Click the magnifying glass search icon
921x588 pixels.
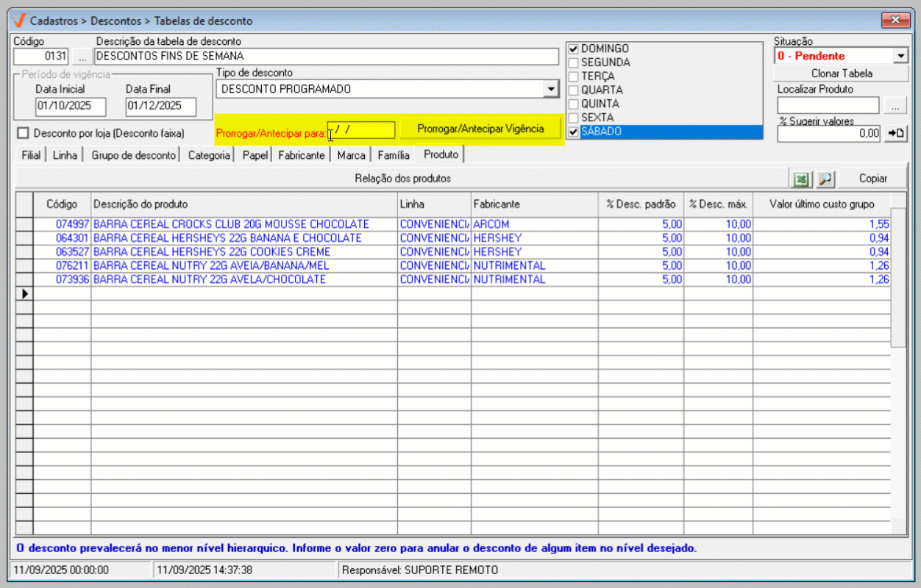point(825,179)
